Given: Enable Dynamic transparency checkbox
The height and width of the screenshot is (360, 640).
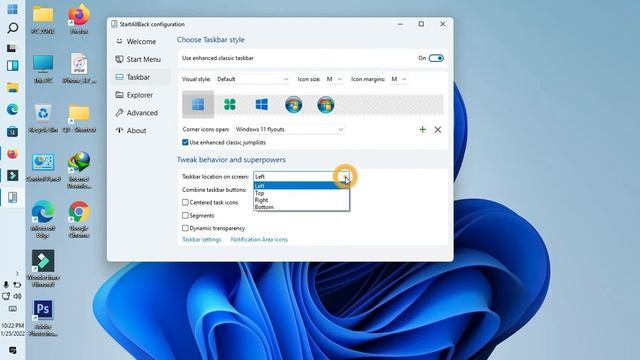Looking at the screenshot, I should click(185, 228).
